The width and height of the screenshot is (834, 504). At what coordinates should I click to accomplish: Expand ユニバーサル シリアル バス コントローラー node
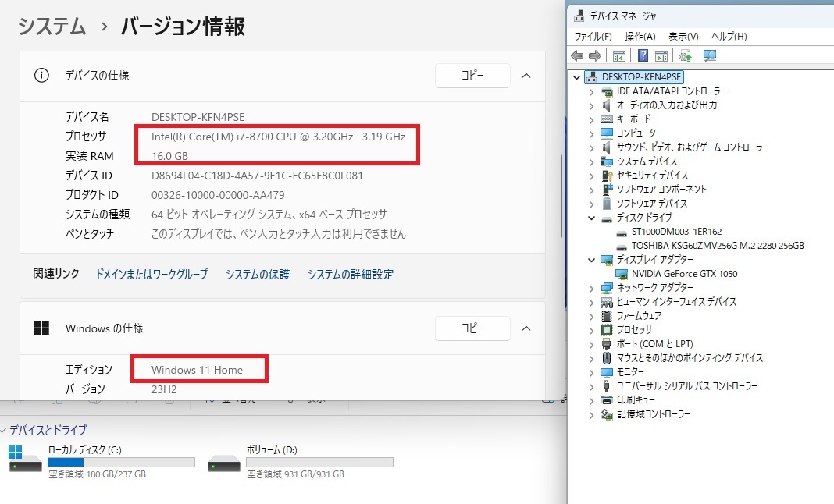click(x=591, y=386)
